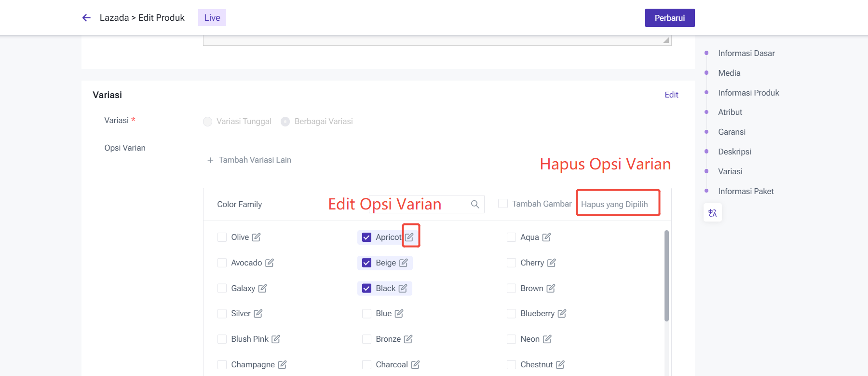Click the translate language icon
This screenshot has width=868, height=376.
pyautogui.click(x=712, y=213)
